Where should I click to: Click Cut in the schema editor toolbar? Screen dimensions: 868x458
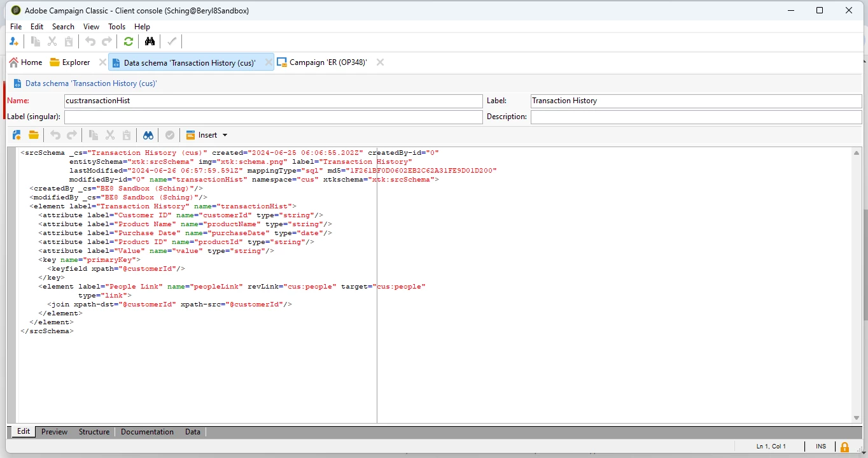[110, 135]
